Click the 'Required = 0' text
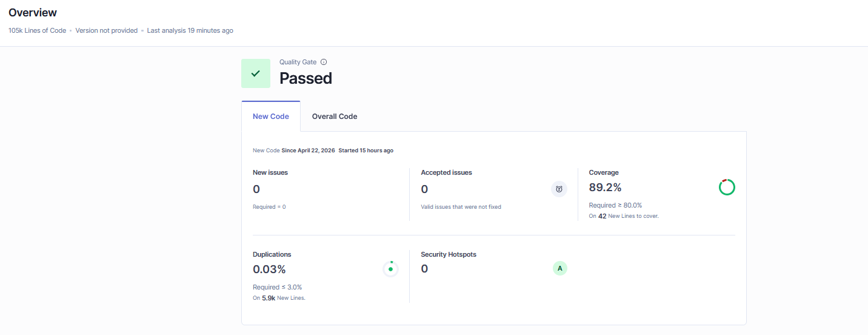The height and width of the screenshot is (335, 868). click(269, 207)
